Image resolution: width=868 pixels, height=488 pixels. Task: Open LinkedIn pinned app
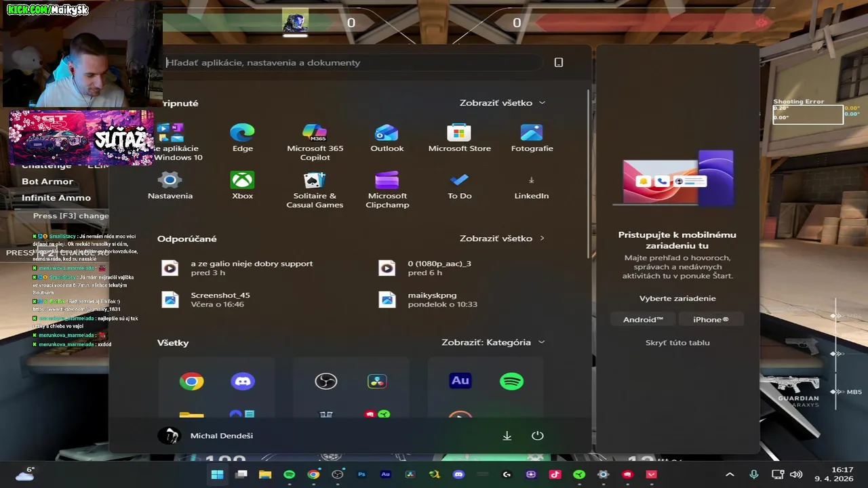(x=531, y=186)
